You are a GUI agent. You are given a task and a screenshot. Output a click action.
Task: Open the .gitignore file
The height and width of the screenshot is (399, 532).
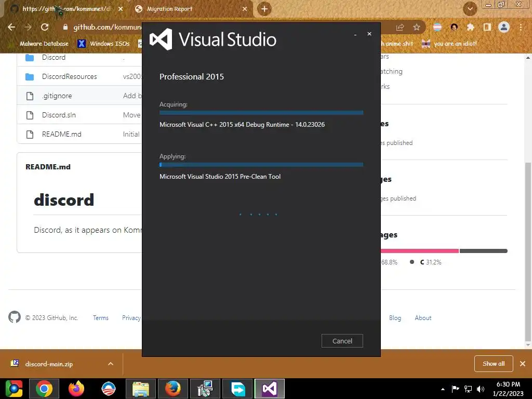coord(57,96)
